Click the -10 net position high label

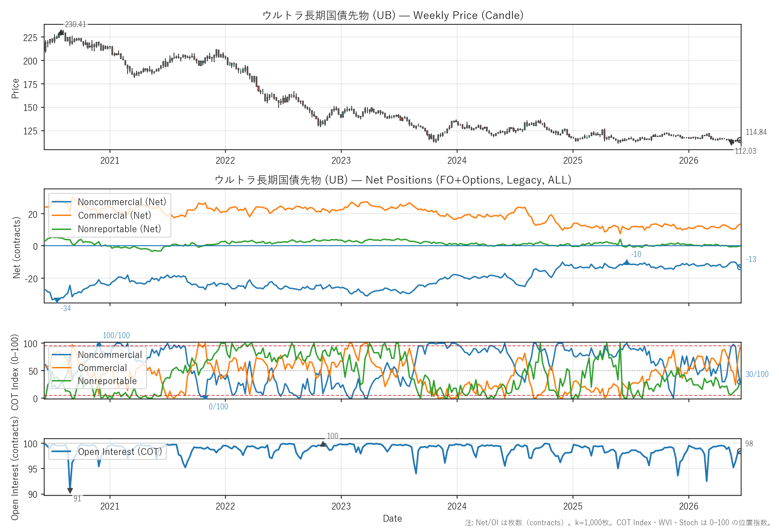click(636, 254)
